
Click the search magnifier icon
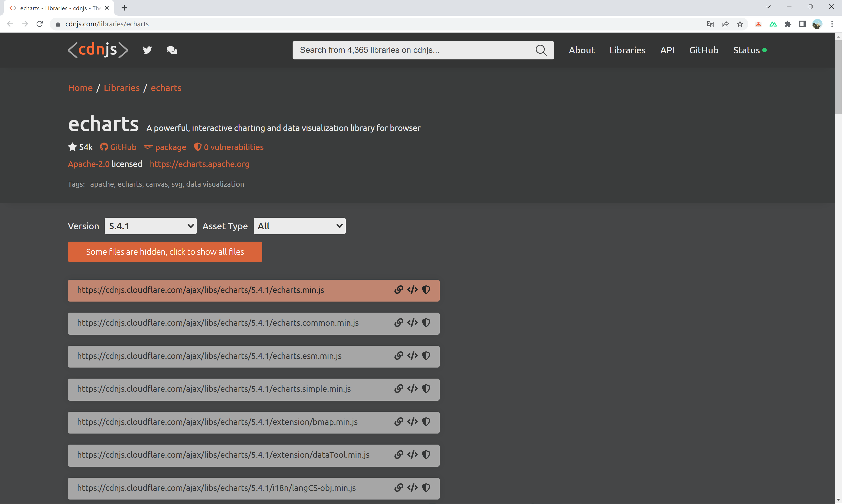(x=541, y=50)
